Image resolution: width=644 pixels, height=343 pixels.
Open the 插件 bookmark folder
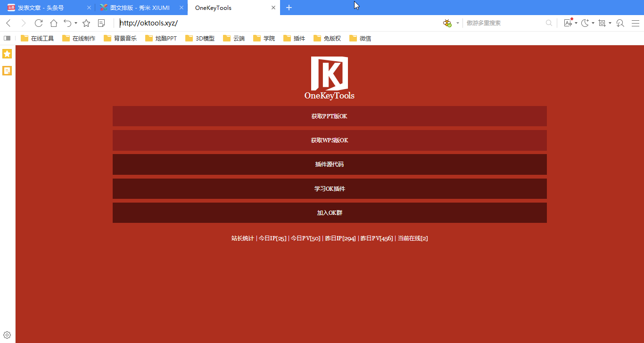(x=294, y=38)
